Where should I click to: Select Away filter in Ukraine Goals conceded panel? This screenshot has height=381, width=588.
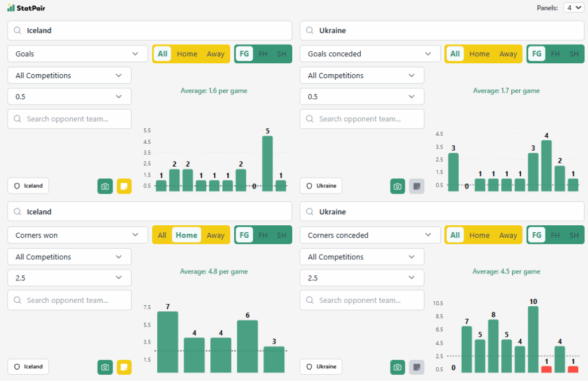click(x=508, y=54)
